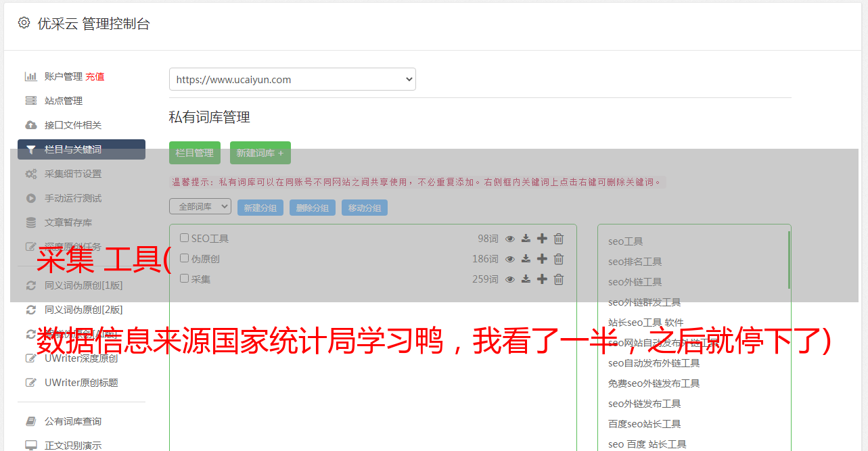Click the 新建分组 button
The image size is (868, 451).
click(260, 208)
